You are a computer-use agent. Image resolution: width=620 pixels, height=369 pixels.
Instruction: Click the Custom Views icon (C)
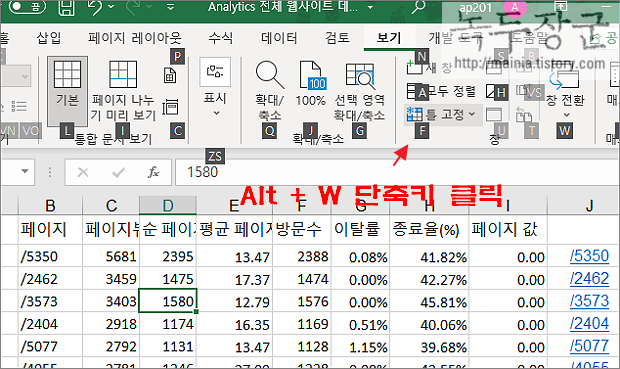click(x=170, y=107)
